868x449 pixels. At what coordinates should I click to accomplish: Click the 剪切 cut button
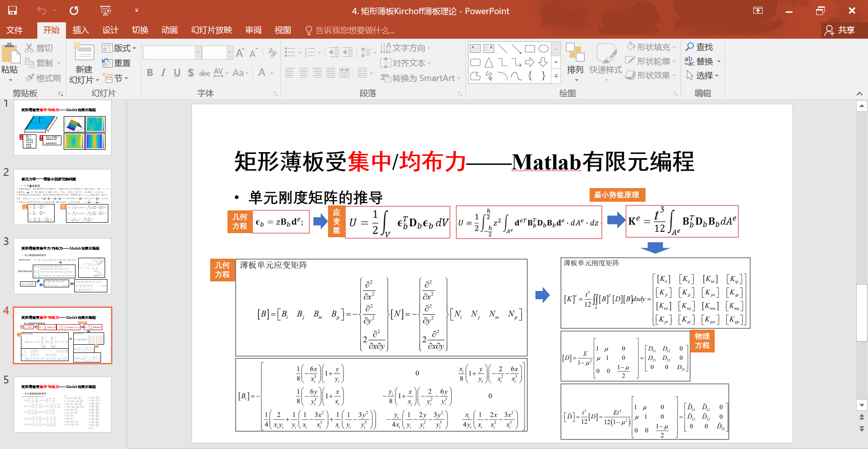(39, 48)
